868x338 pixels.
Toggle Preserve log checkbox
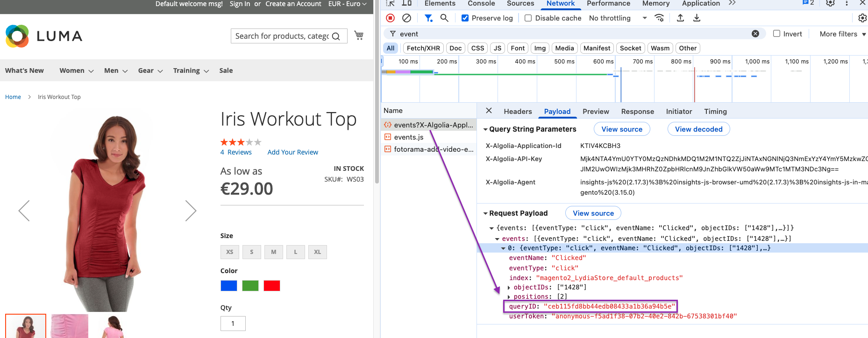click(465, 18)
